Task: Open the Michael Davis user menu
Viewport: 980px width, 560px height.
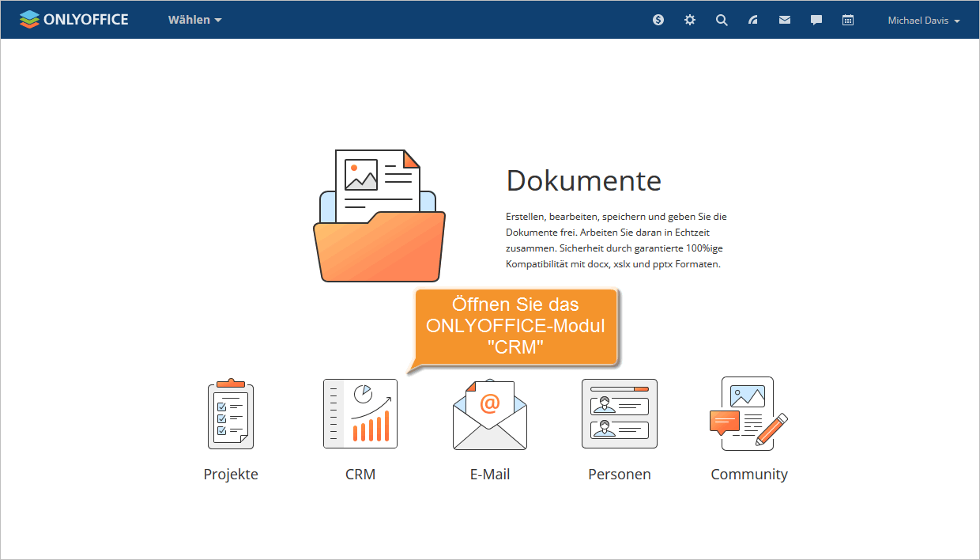Action: coord(924,21)
